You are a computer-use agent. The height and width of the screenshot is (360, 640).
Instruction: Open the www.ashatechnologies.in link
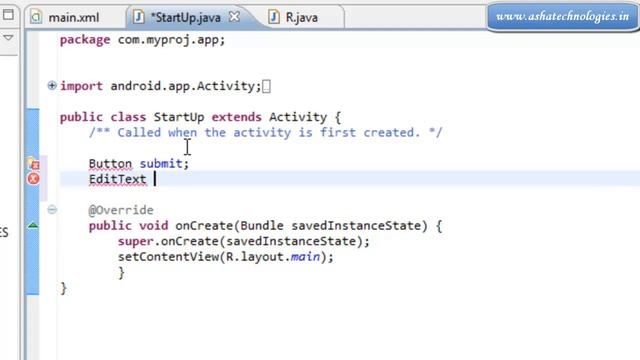click(x=562, y=16)
